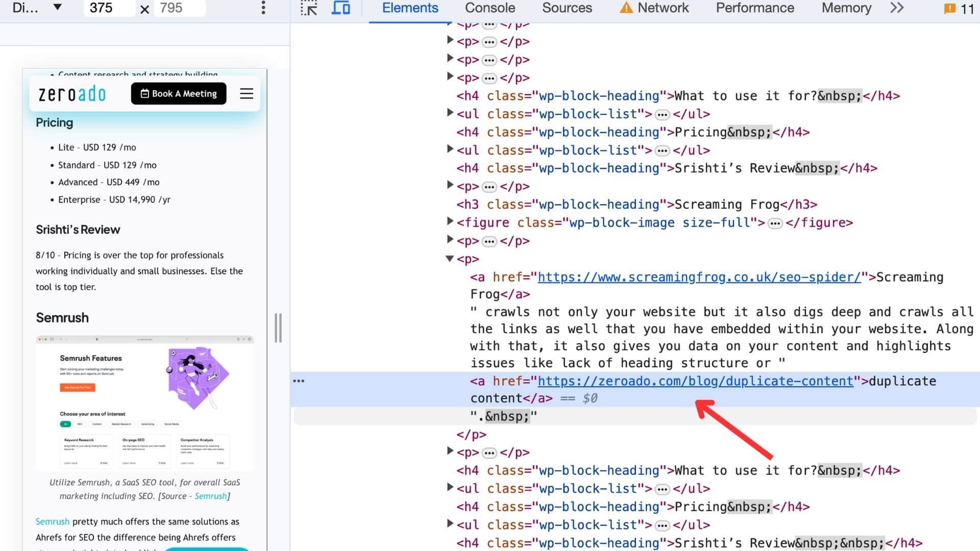Click the zeroado logo

coord(72,94)
